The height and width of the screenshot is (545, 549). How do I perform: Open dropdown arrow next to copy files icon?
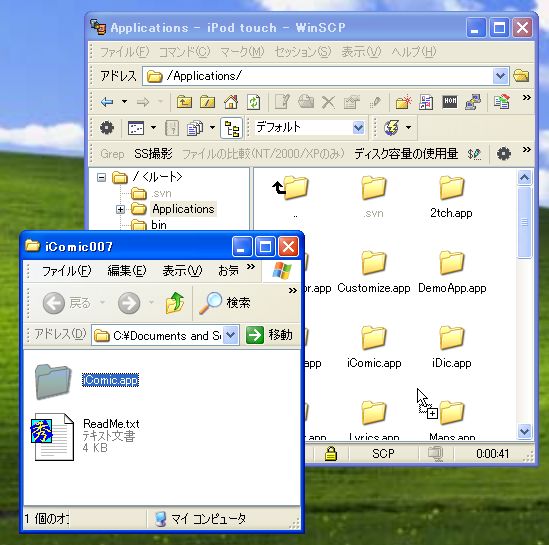(212, 128)
